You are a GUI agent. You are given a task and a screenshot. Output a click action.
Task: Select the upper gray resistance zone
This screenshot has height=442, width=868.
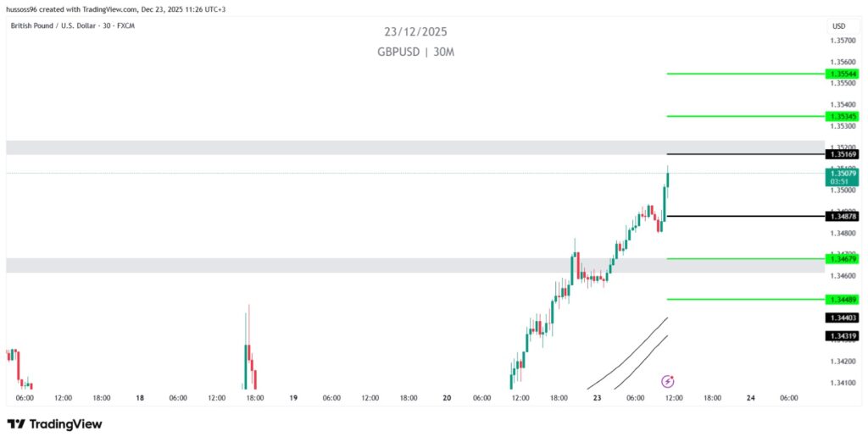click(415, 147)
